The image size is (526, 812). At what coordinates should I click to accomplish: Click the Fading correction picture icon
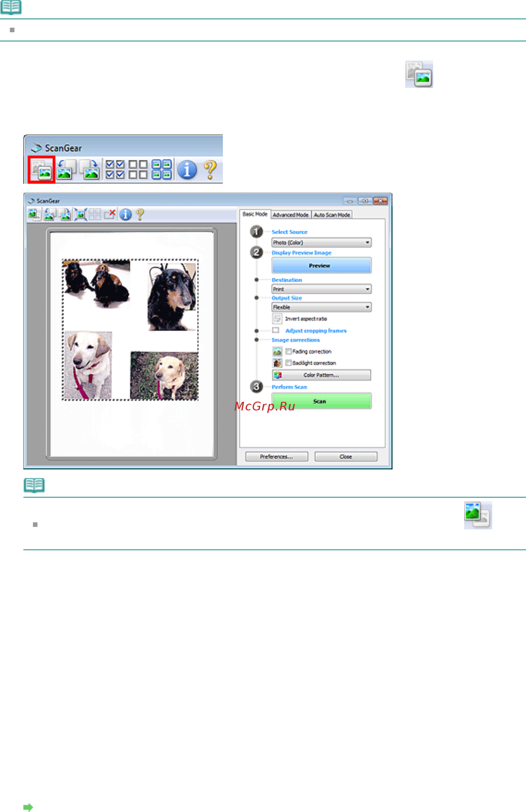[x=277, y=351]
